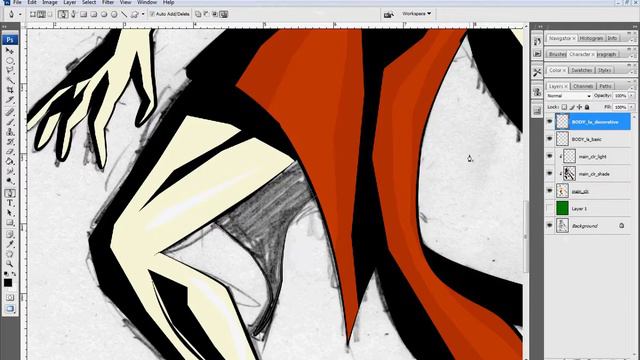Open the Window menu

[x=147, y=2]
